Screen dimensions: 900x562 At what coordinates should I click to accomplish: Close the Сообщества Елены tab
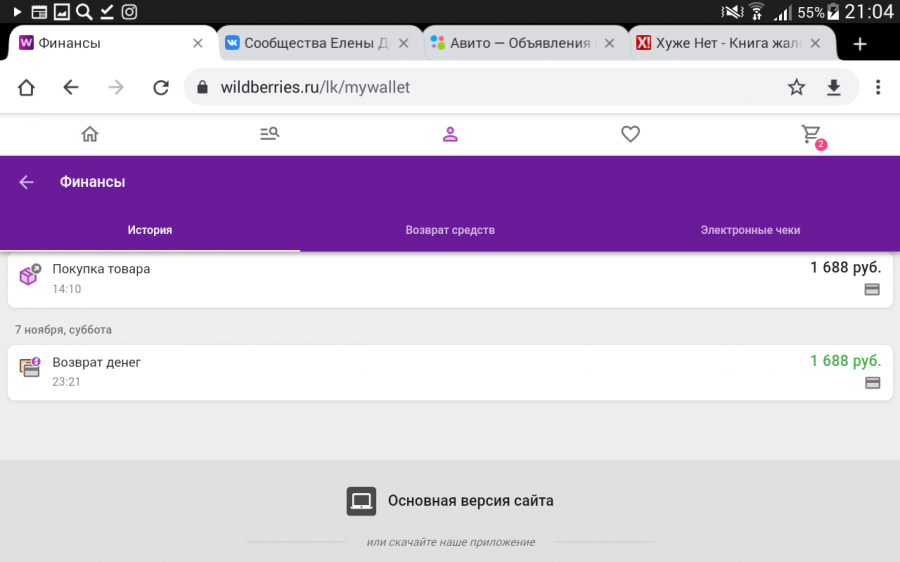pyautogui.click(x=404, y=43)
